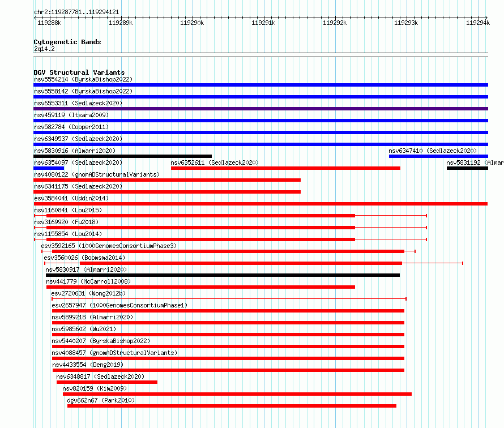Viewport: 504px width, 428px height.
Task: Open nsv6347410 (Sedlazeck2020) variant label
Action: (x=433, y=151)
